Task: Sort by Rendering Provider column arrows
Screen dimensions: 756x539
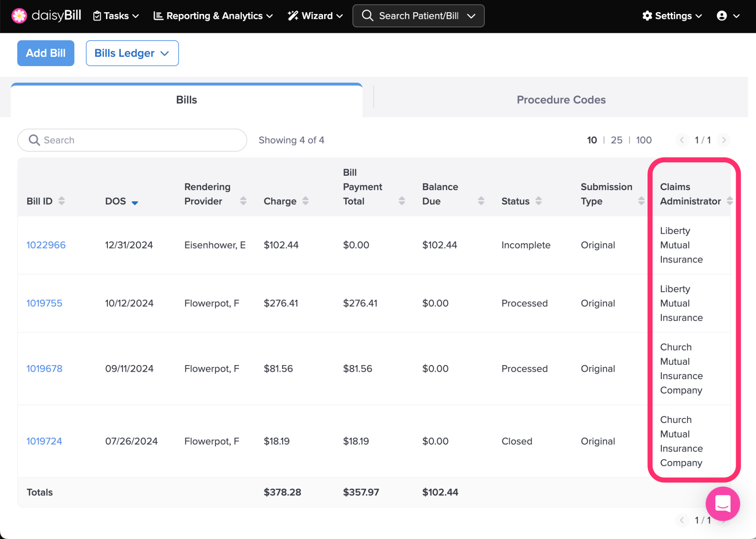Action: (243, 201)
